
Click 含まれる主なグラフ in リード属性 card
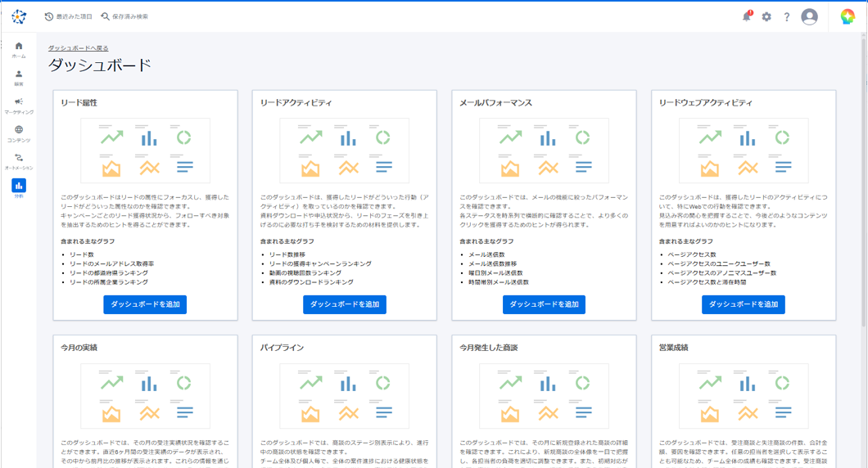point(88,241)
